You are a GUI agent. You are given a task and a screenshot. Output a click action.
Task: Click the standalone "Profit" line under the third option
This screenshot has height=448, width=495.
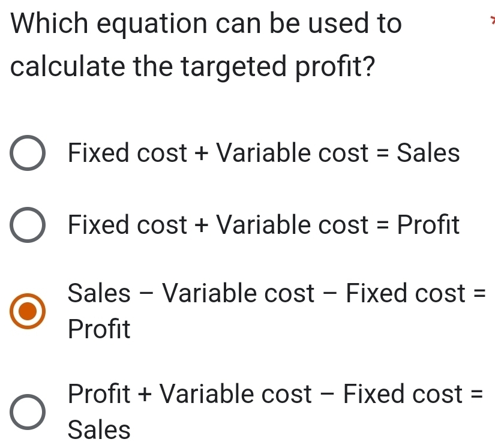(98, 329)
